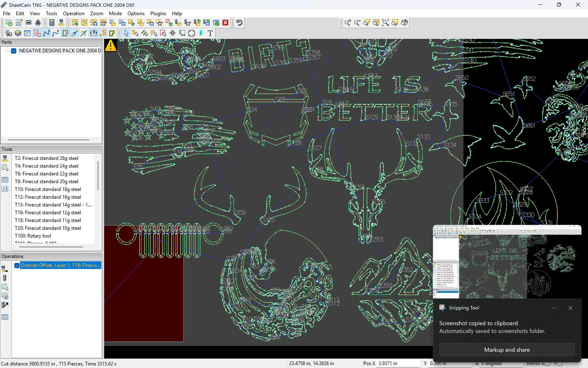Click the Markup and share button
Viewport: 588px width, 368px height.
point(507,350)
